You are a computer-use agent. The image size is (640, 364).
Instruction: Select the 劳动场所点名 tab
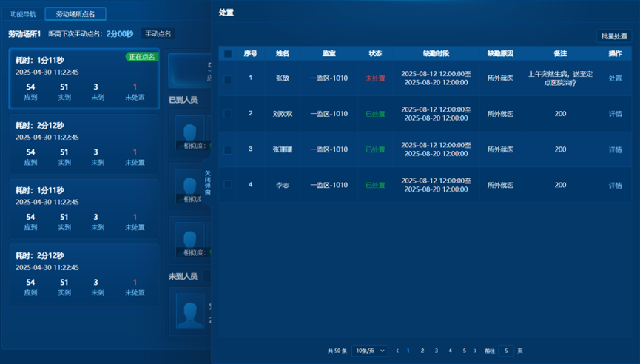(75, 14)
